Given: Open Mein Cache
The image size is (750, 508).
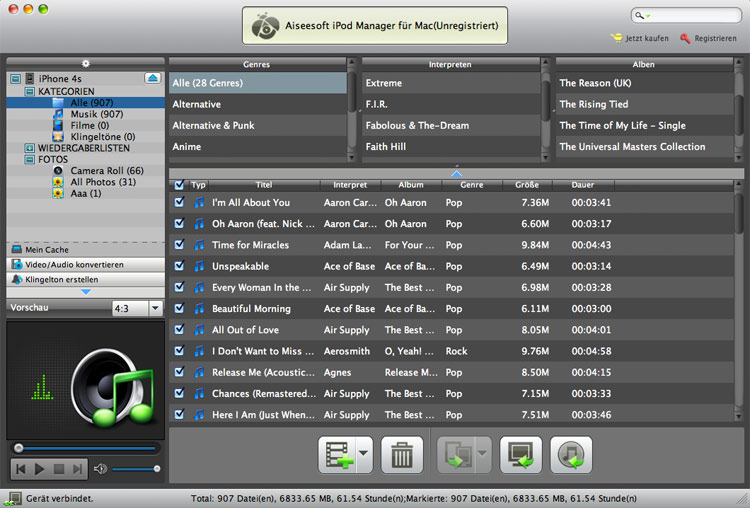Looking at the screenshot, I should point(86,250).
